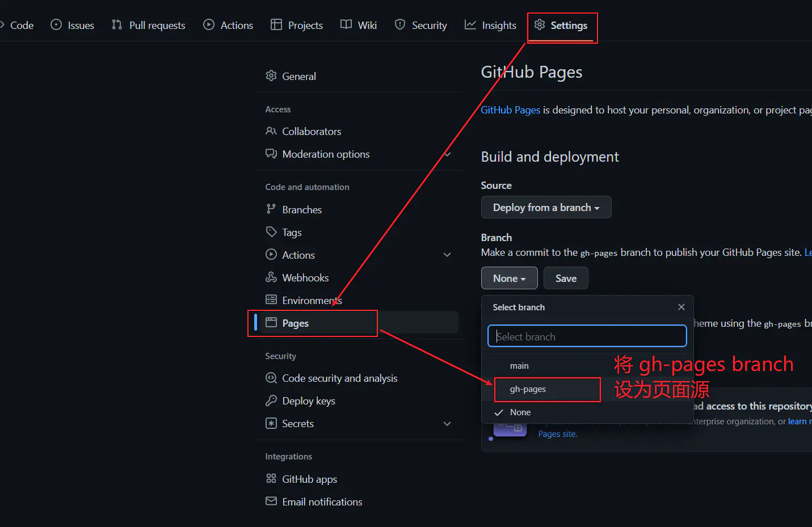Follow the GitHub Pages link in description

510,110
